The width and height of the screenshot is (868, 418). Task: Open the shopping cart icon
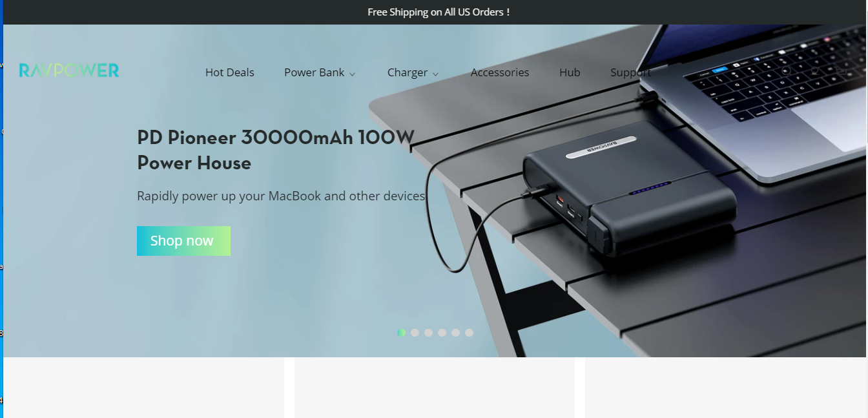(842, 71)
